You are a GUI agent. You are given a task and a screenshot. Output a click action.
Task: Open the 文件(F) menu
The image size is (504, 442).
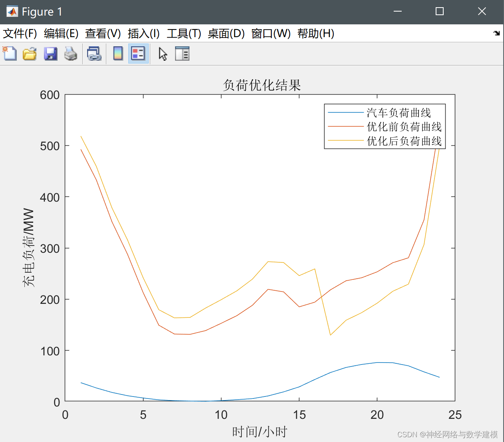point(20,34)
